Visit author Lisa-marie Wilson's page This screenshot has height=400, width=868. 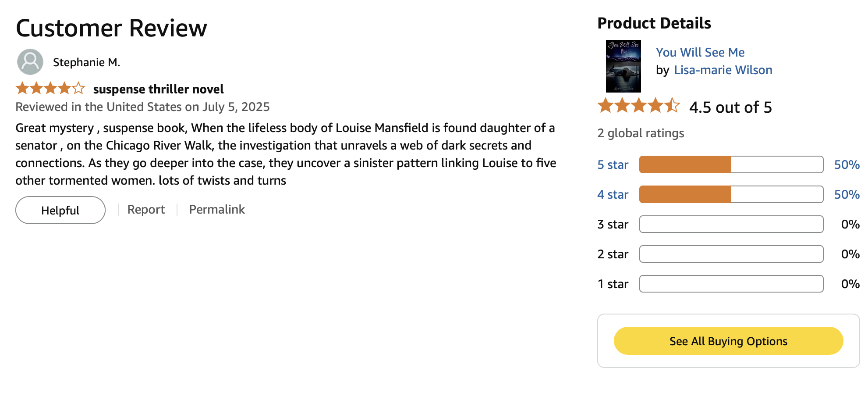click(x=723, y=70)
